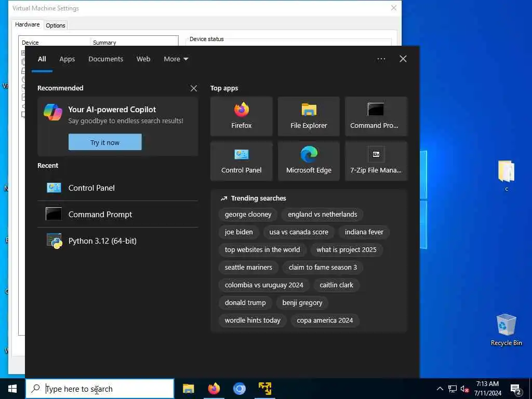This screenshot has width=532, height=399.
Task: Search trending topic copa america 2024
Action: click(325, 320)
